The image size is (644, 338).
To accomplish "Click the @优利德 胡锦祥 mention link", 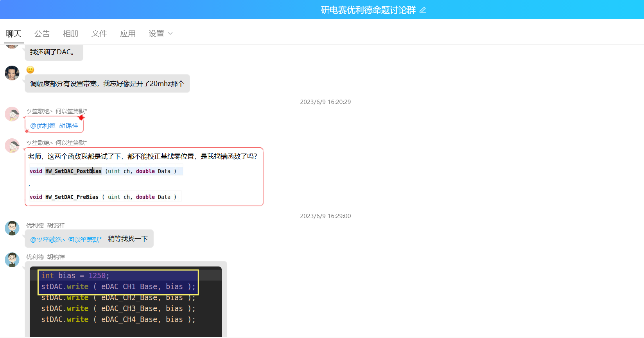I will (x=54, y=125).
